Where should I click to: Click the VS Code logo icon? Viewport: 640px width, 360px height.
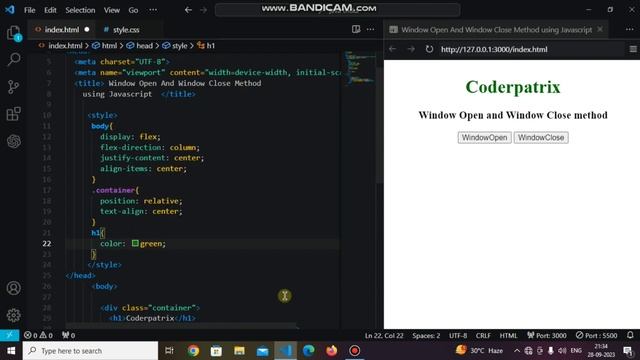click(x=9, y=9)
